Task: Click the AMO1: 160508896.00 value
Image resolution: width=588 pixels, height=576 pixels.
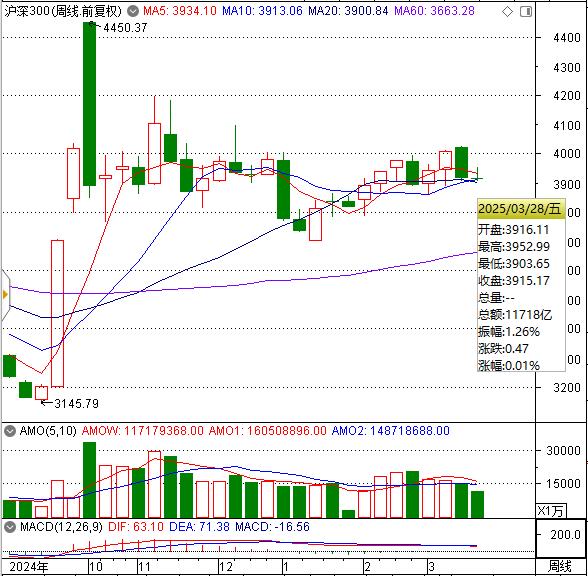Action: click(267, 430)
